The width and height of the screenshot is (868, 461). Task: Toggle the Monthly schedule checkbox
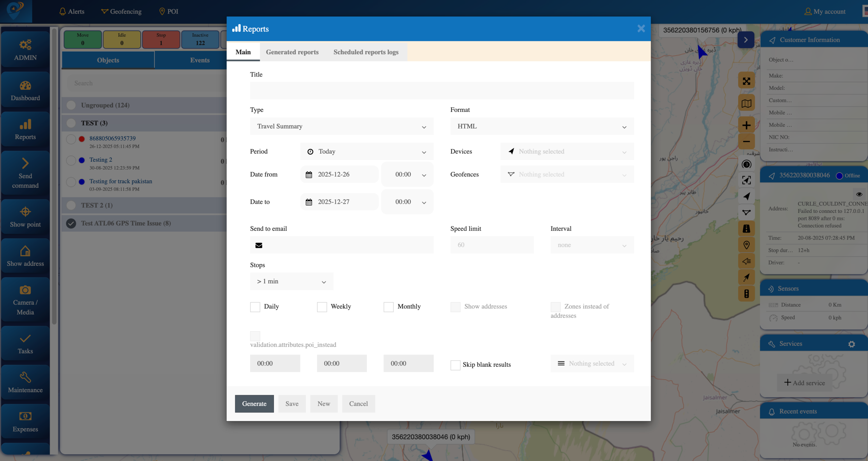coord(389,307)
